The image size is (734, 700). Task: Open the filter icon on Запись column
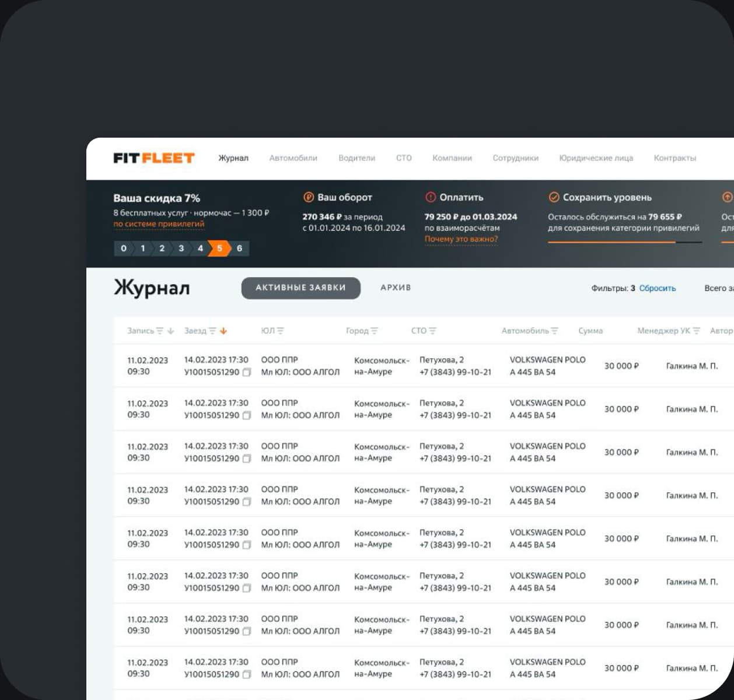coord(160,331)
